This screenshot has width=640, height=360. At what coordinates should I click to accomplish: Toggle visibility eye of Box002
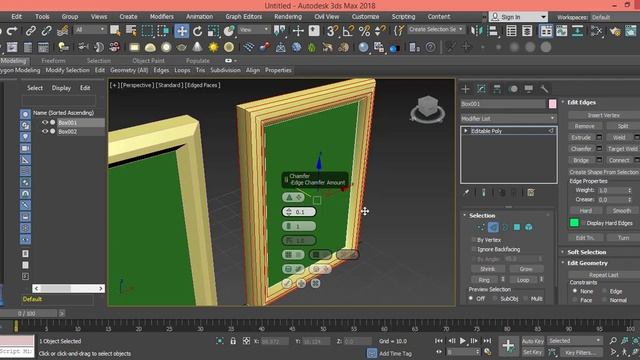coord(45,131)
